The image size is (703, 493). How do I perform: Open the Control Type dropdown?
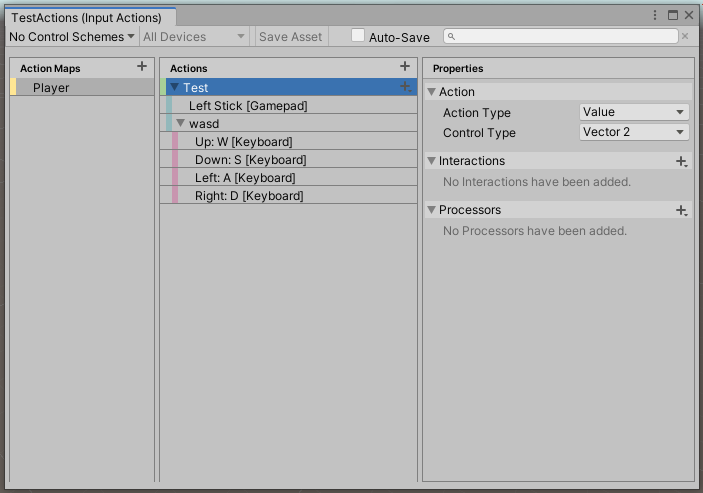(634, 132)
